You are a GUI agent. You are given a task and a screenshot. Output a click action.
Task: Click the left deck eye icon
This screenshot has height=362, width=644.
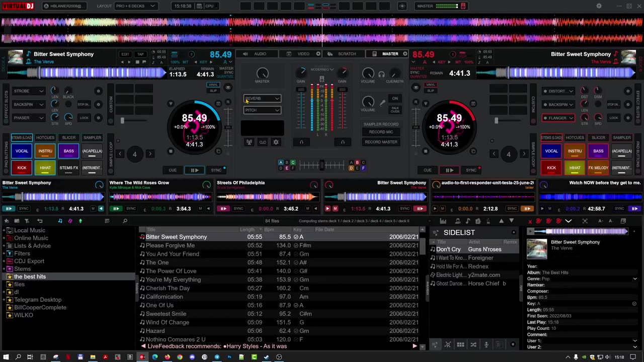click(228, 87)
